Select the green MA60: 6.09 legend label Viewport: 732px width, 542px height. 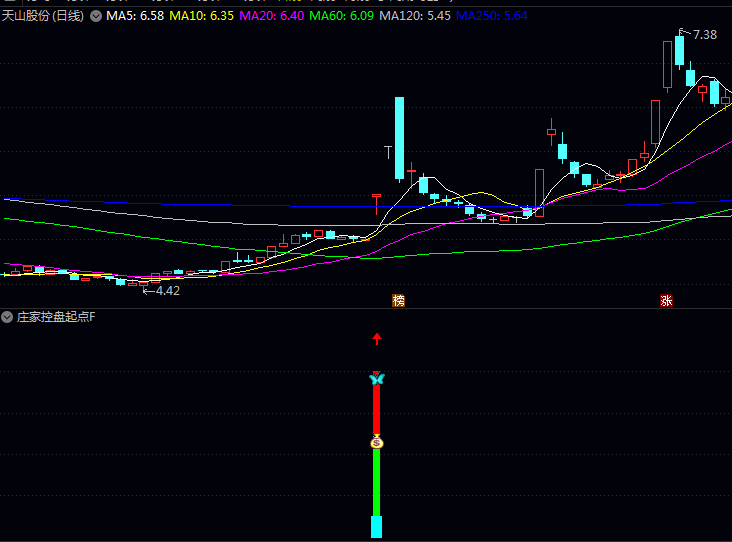coord(342,17)
